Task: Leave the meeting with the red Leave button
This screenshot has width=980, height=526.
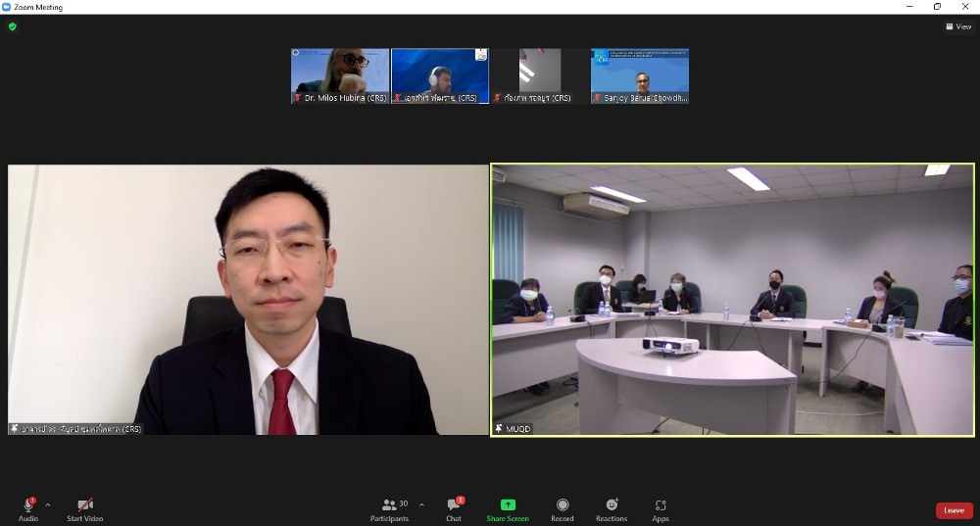Action: [954, 510]
